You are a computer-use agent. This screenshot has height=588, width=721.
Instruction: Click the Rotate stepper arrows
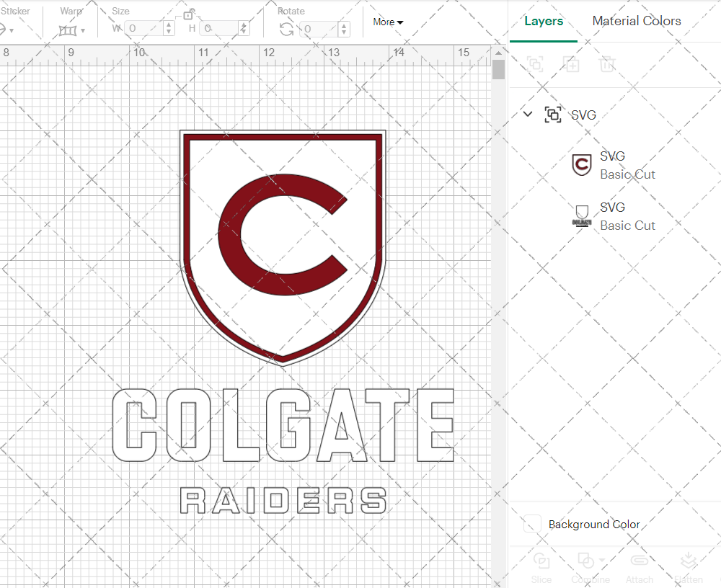click(x=344, y=29)
